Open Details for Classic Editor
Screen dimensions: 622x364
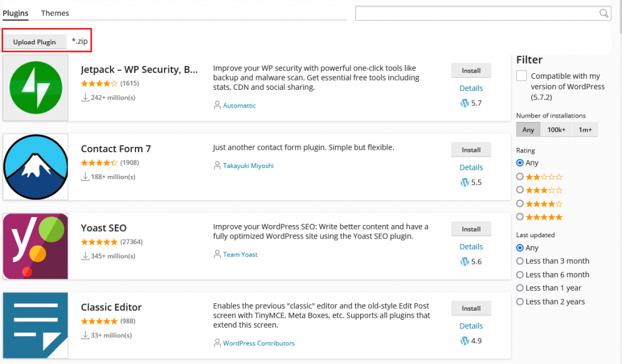(471, 326)
